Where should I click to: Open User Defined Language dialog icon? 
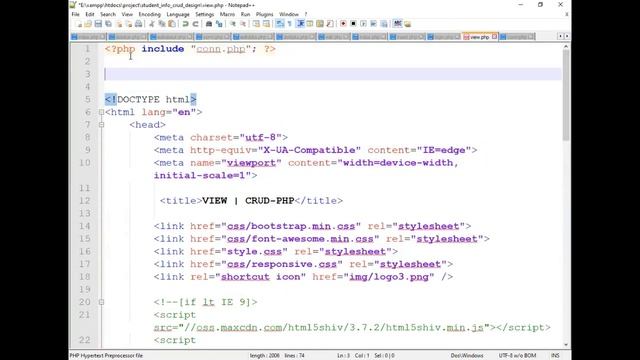(x=310, y=24)
